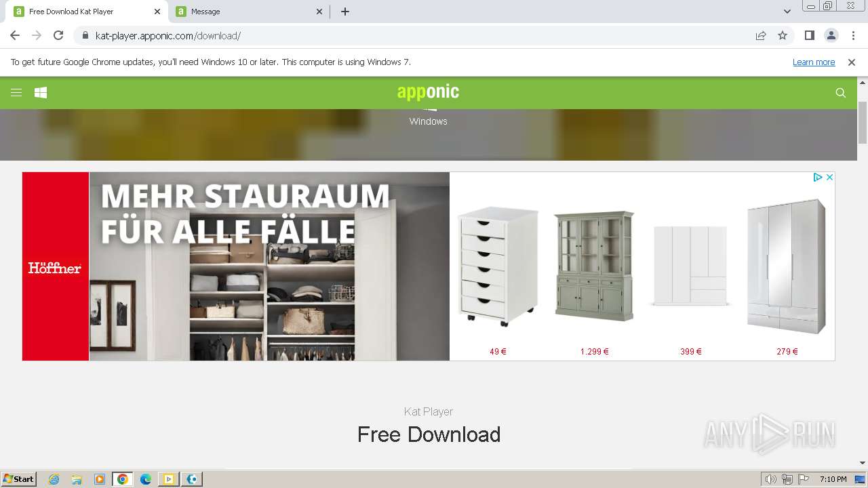
Task: Click the Chrome taskbar icon
Action: coord(123,479)
